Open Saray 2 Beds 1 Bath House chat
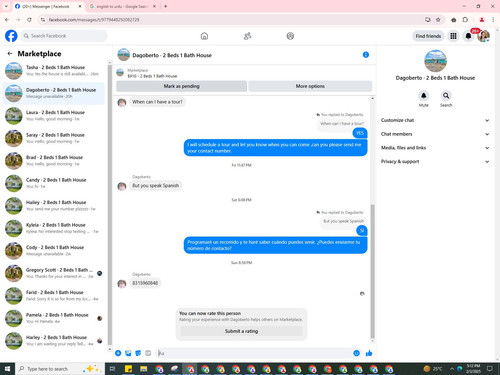The width and height of the screenshot is (500, 375). click(53, 138)
